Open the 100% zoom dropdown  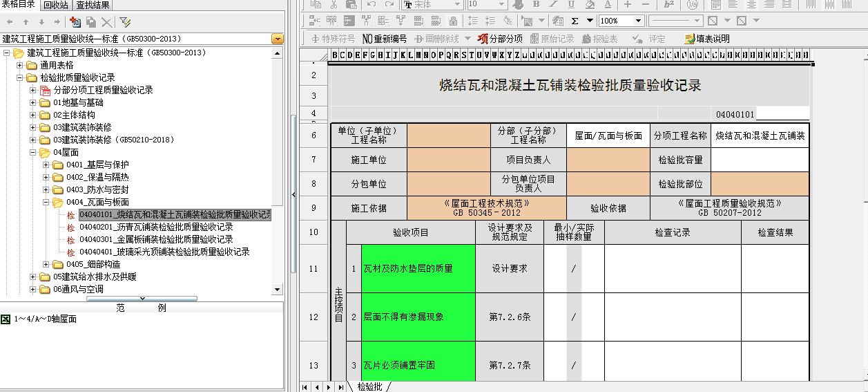click(638, 21)
